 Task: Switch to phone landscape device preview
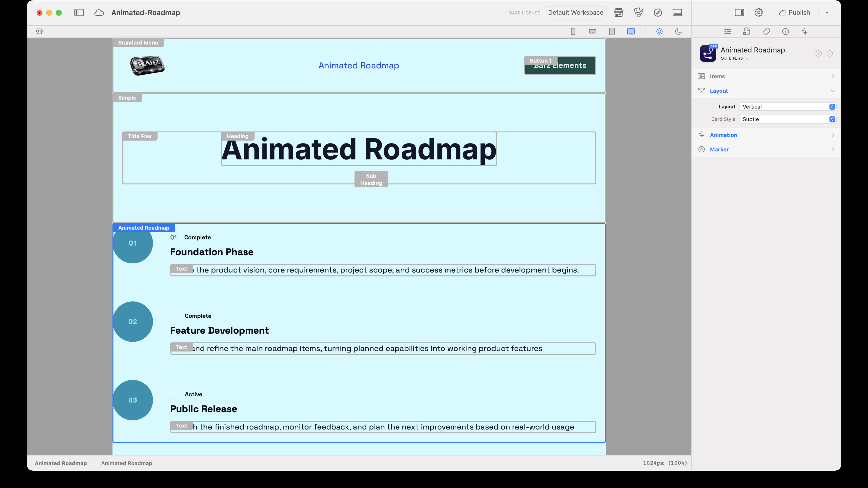[x=592, y=31]
